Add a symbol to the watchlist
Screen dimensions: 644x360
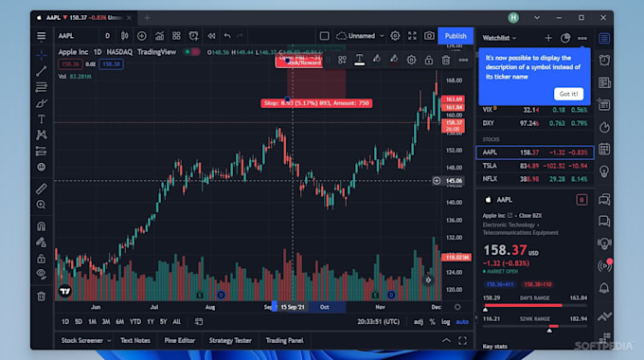(x=548, y=38)
